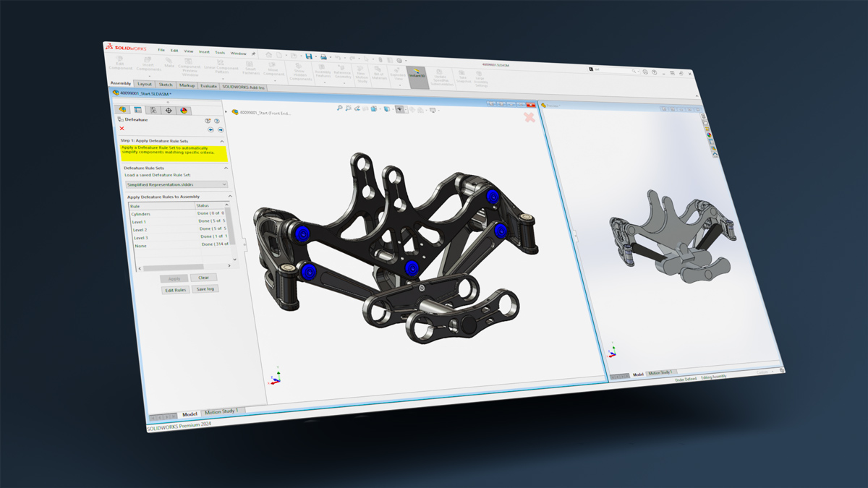Click the Zoom to Fit magnifier icon
The image size is (868, 488).
coord(341,108)
